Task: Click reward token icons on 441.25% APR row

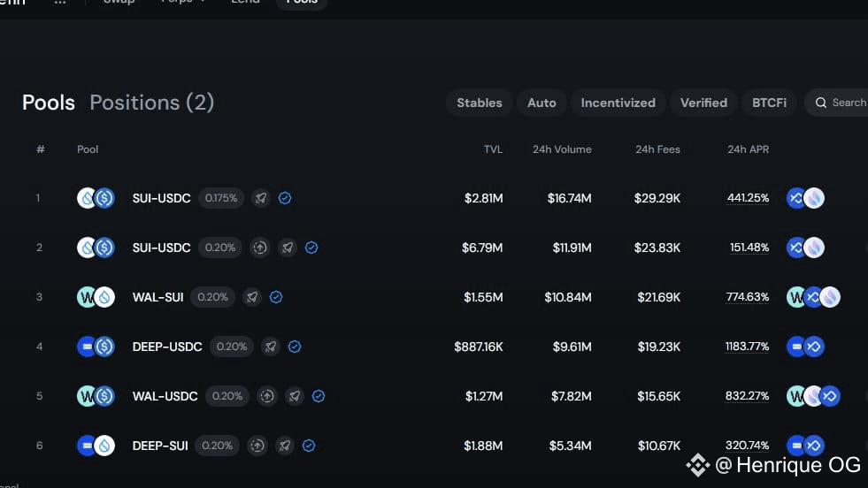Action: [805, 198]
